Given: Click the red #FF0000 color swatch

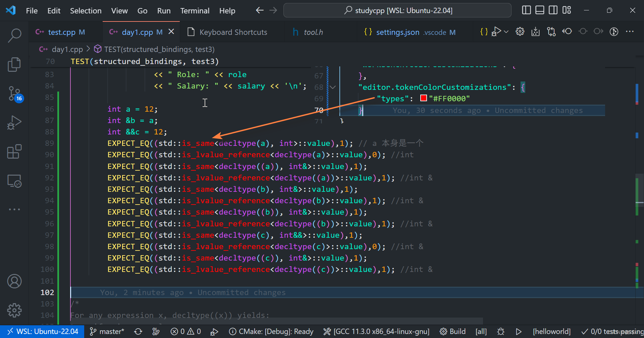Looking at the screenshot, I should click(x=423, y=98).
